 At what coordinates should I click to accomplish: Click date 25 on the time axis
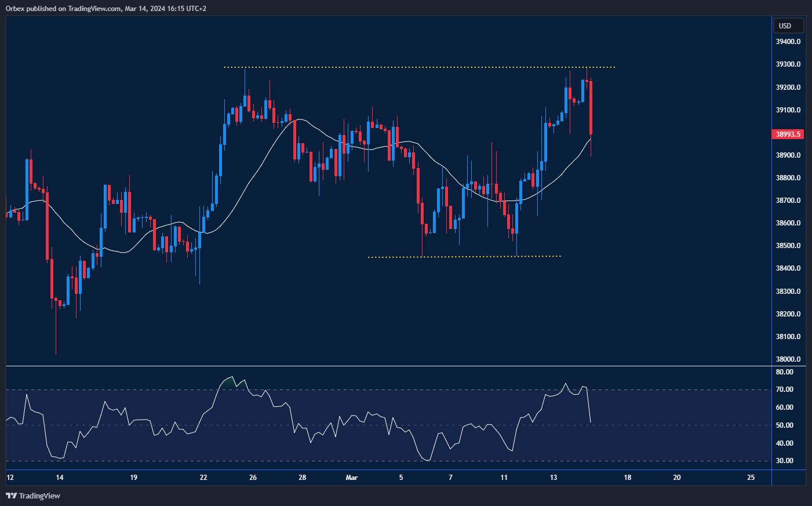[751, 478]
